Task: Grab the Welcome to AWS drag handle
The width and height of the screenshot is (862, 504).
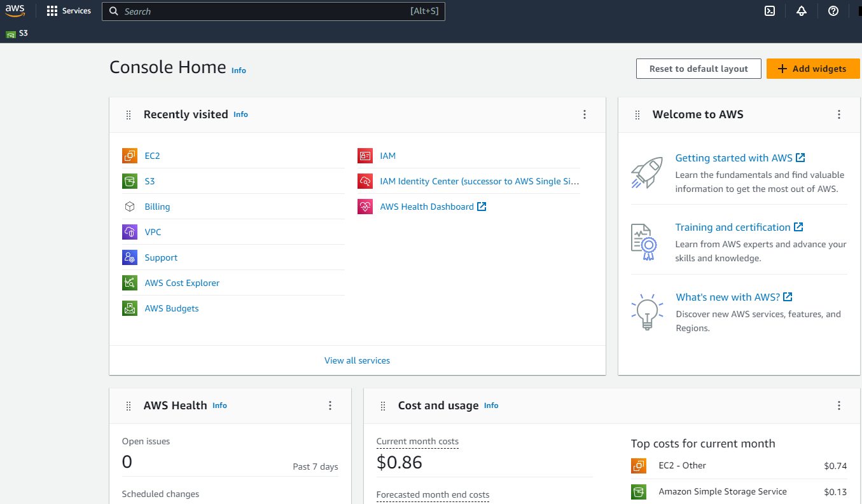Action: pyautogui.click(x=637, y=115)
